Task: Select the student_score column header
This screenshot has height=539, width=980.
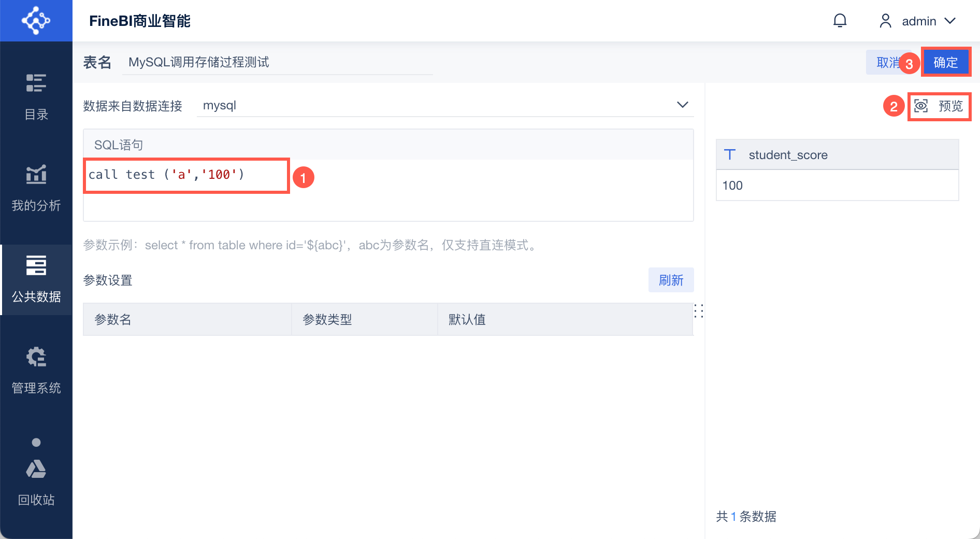Action: tap(837, 154)
